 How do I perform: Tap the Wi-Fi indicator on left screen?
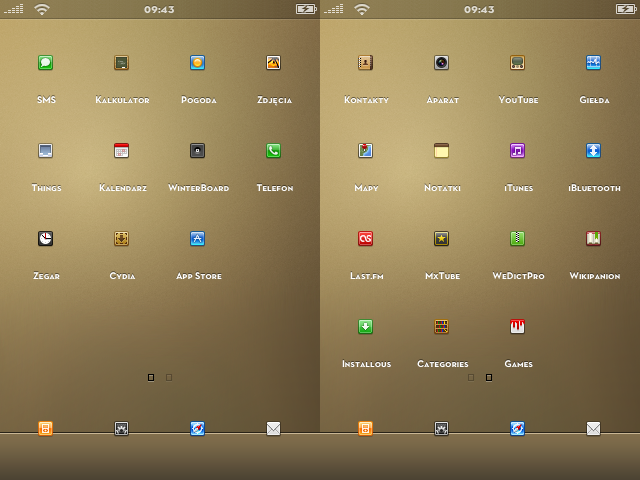pyautogui.click(x=42, y=9)
